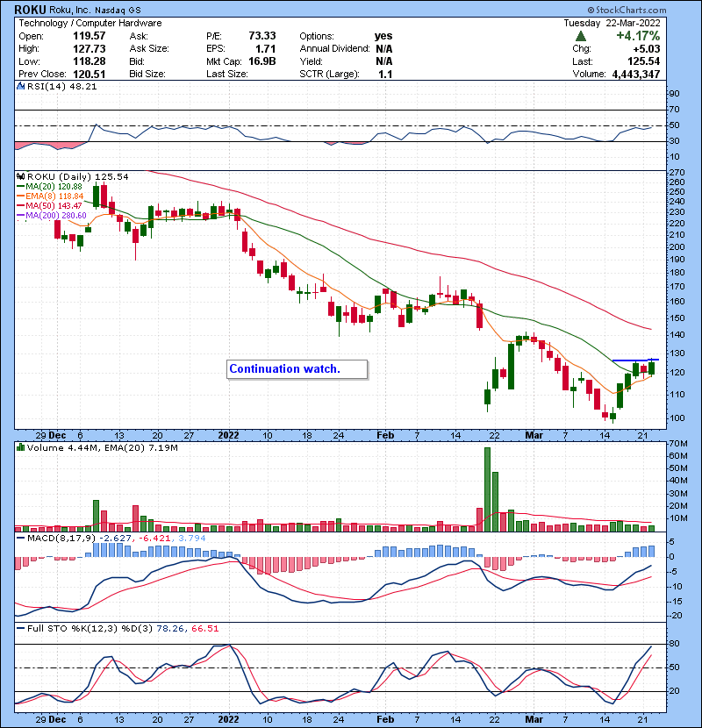The height and width of the screenshot is (728, 702).
Task: Click the MACD histogram value 3.794
Action: click(x=191, y=539)
